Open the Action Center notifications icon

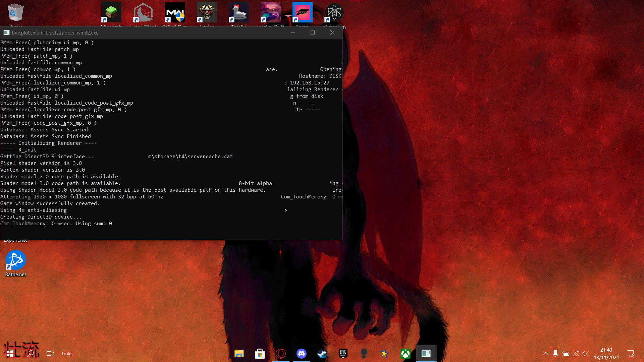click(630, 353)
